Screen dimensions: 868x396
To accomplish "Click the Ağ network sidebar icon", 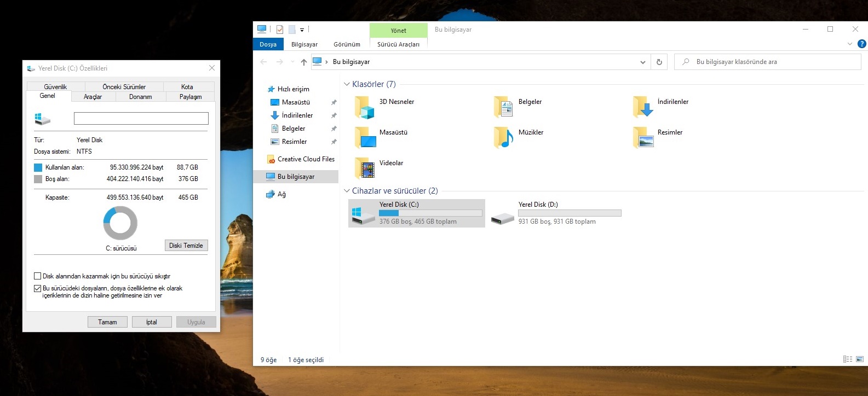I will 271,194.
